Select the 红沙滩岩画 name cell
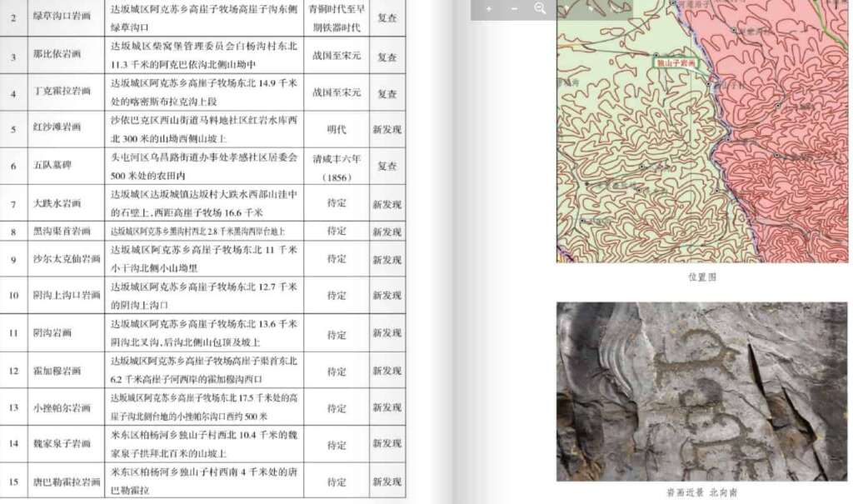Screen dimensions: 853x504 pos(57,129)
